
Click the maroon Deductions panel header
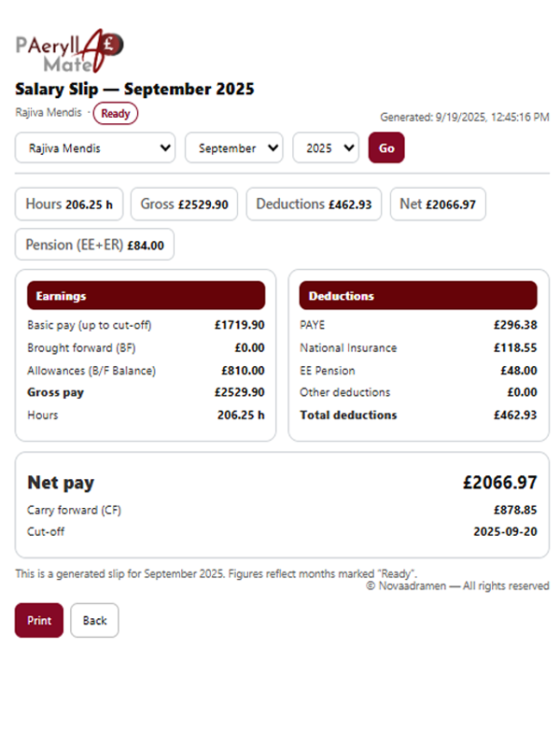417,295
